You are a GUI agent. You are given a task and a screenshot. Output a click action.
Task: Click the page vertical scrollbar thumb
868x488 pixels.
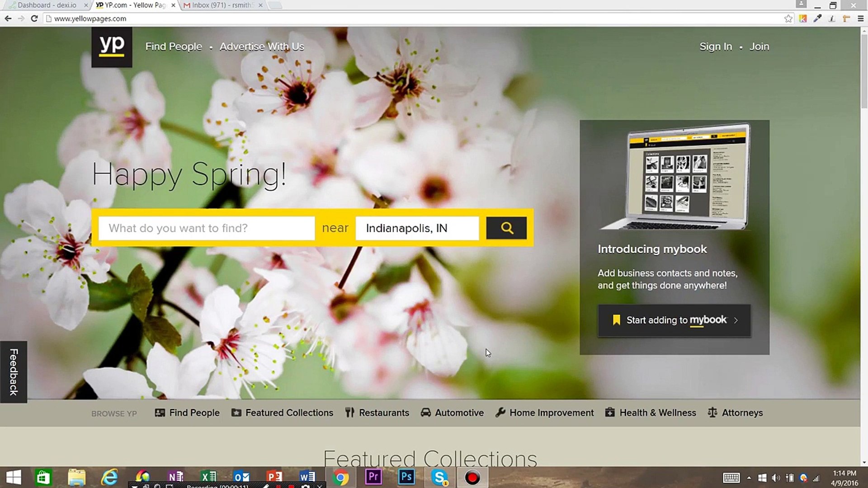click(864, 72)
